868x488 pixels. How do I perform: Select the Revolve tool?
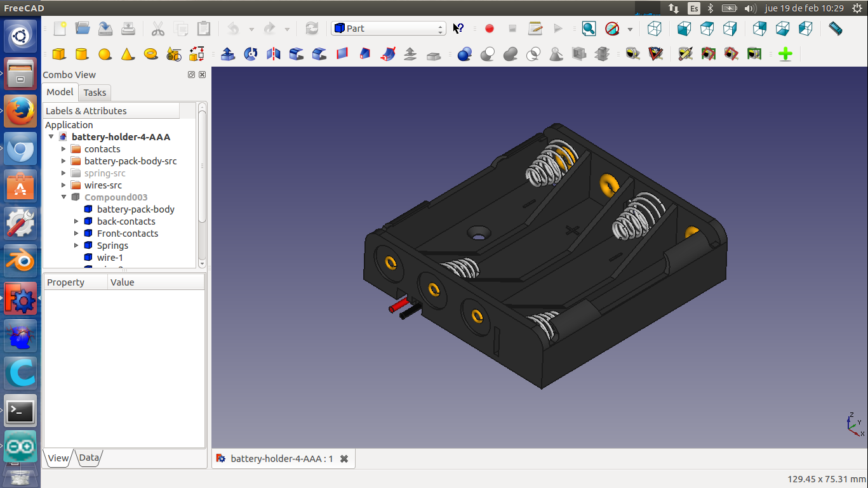(x=251, y=54)
